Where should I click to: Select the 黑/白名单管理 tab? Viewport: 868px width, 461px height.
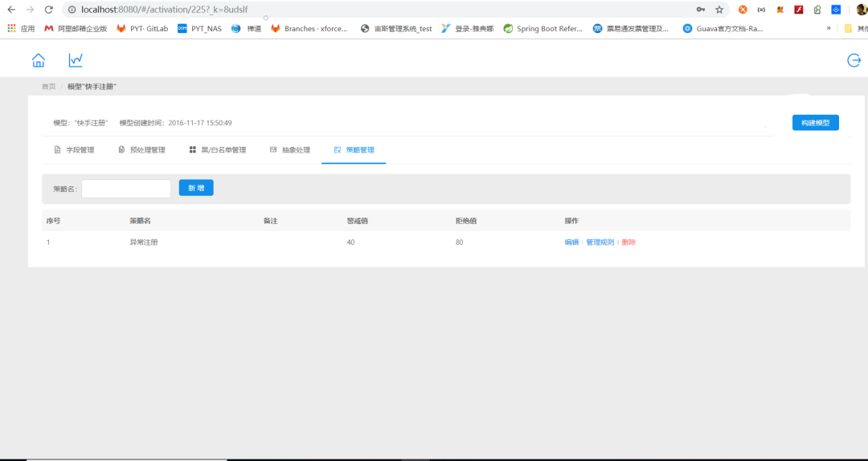[217, 150]
